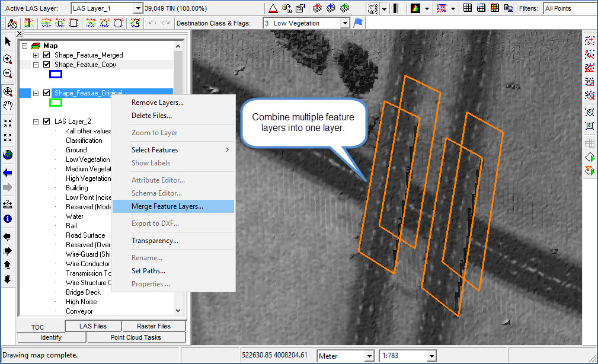The image size is (598, 364).
Task: Click the grayscale shading bars icon
Action: click(x=398, y=8)
